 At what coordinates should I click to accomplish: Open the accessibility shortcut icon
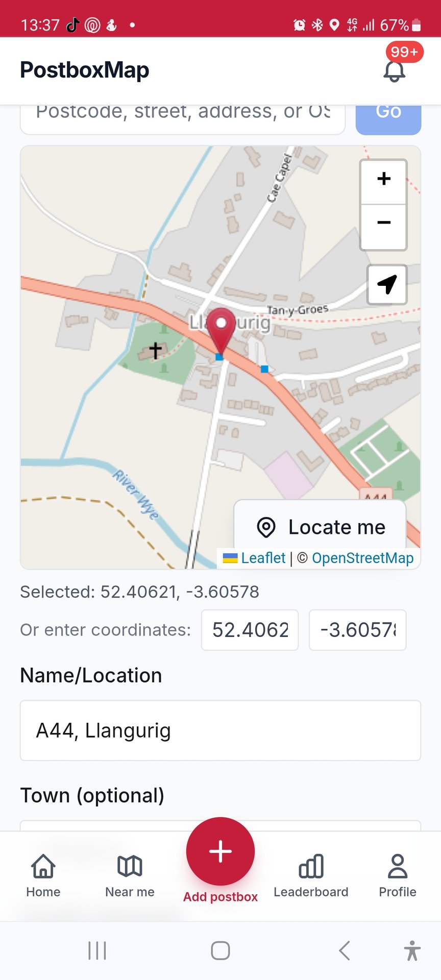[x=412, y=950]
